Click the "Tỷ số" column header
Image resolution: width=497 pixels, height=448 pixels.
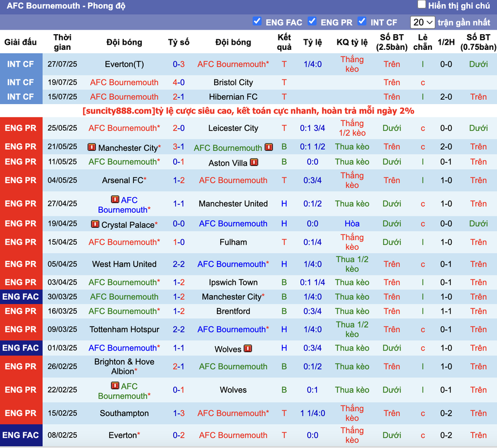click(179, 42)
